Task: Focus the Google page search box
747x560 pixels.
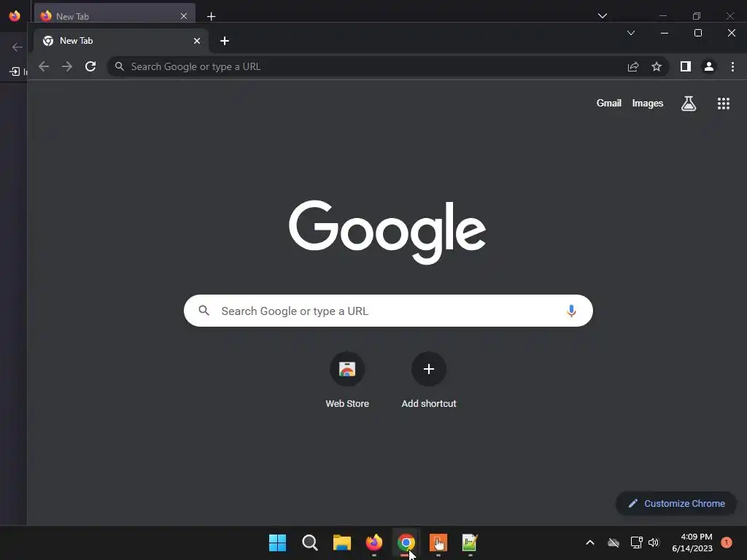Action: (x=388, y=311)
